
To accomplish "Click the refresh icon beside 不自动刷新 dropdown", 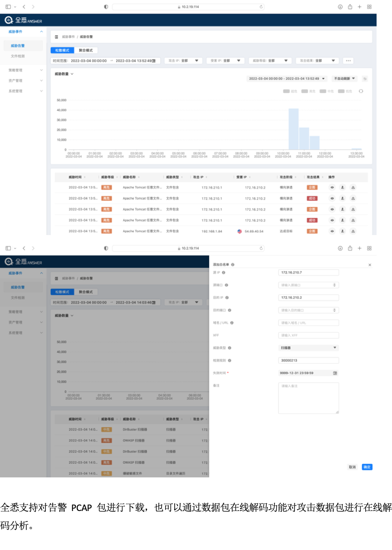I will coord(364,79).
